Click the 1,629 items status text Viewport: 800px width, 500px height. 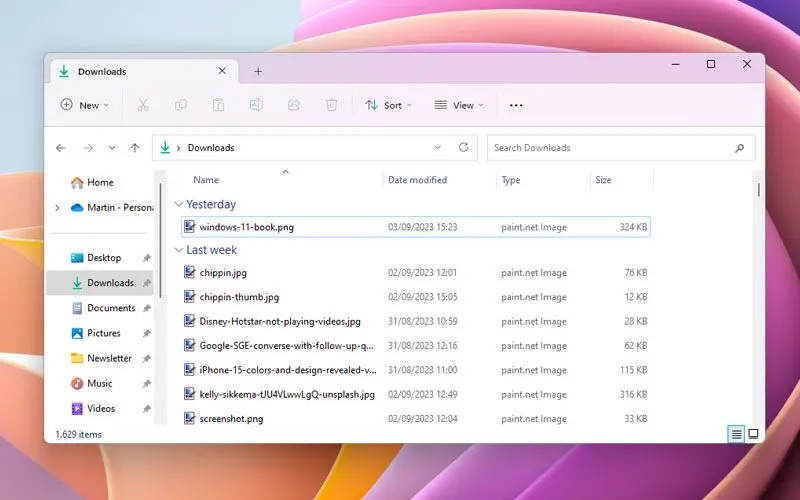point(79,435)
